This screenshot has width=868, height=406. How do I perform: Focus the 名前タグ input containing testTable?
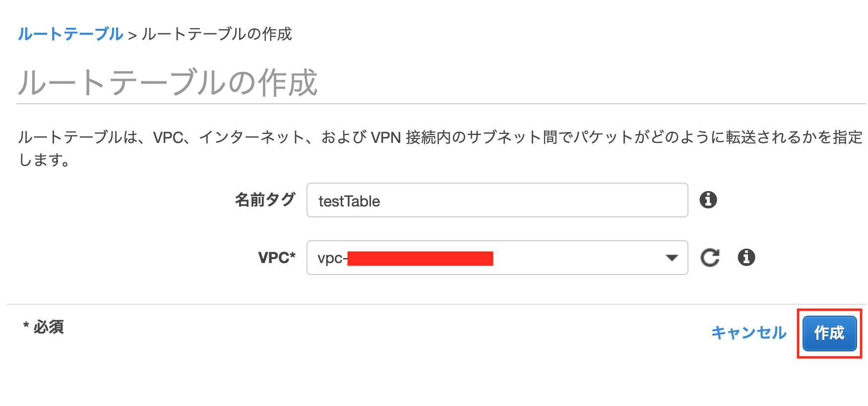[497, 201]
